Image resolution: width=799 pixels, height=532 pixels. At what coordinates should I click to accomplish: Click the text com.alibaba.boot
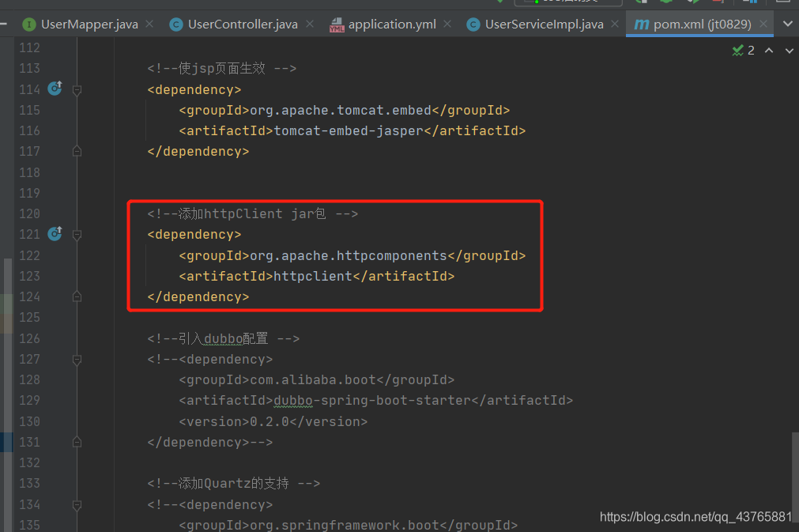313,380
